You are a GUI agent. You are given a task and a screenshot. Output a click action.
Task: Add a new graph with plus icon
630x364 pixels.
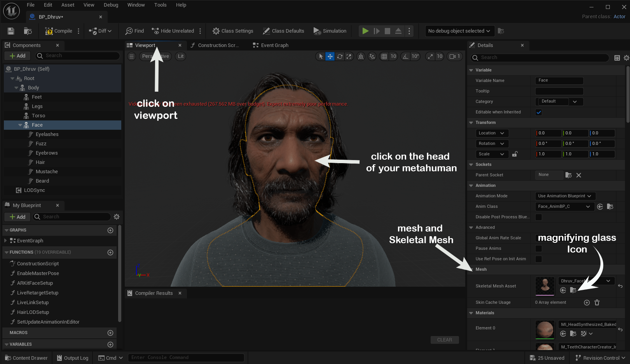(110, 230)
